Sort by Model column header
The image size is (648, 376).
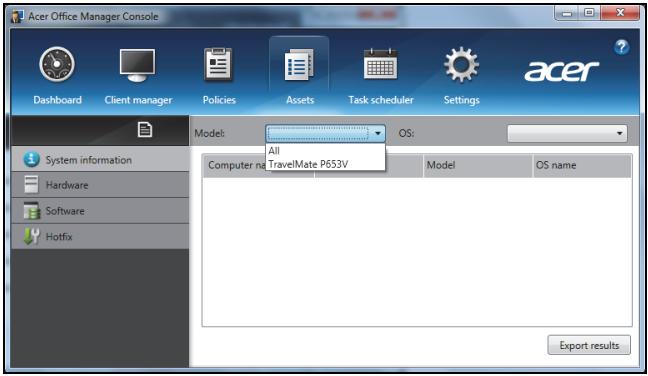(478, 165)
